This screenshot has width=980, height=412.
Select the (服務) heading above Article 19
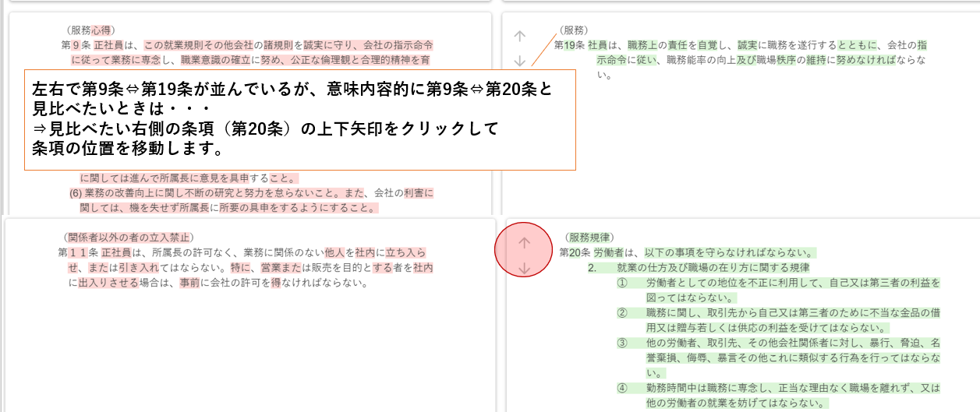coord(575,30)
